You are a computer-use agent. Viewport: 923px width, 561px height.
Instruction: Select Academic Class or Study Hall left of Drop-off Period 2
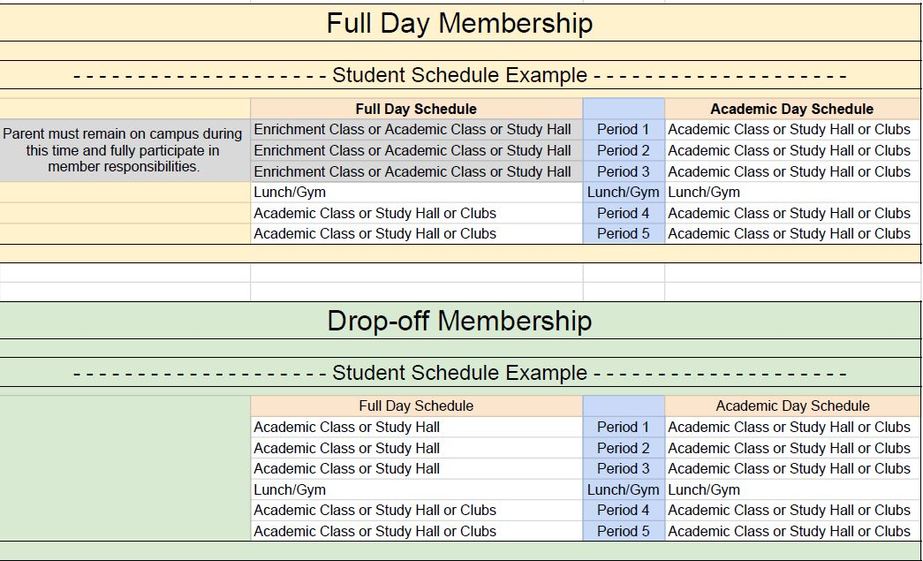click(x=347, y=448)
